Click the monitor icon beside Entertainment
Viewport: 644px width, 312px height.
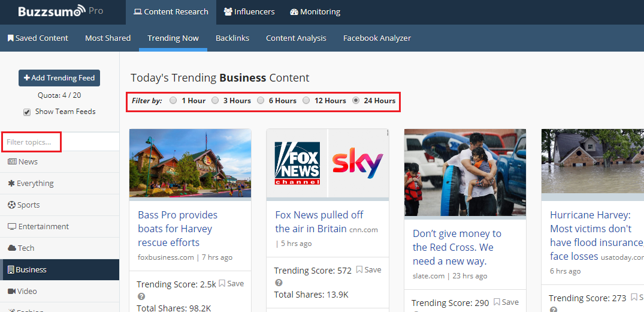[x=12, y=226]
